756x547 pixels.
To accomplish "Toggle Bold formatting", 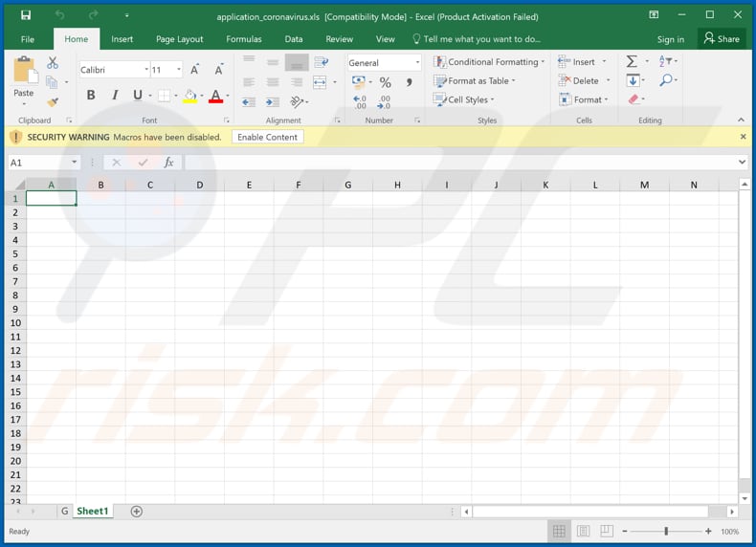I will [91, 96].
